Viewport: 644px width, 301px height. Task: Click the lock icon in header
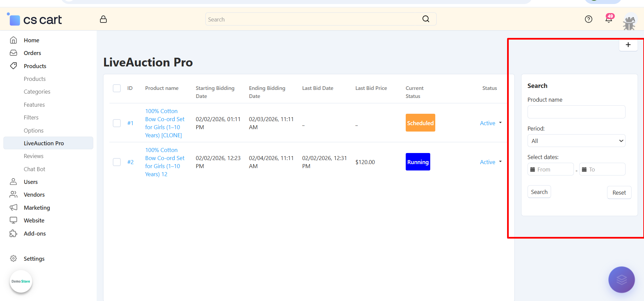coord(103,19)
